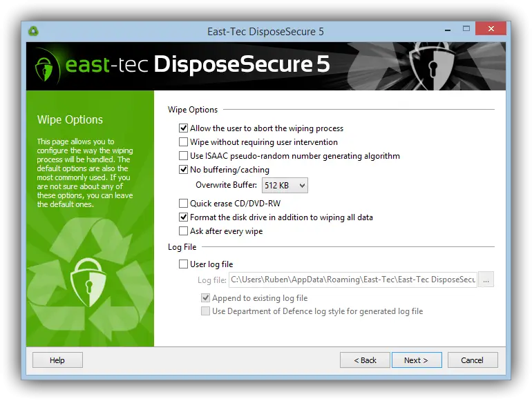Enable Wipe without requiring user intervention

pyautogui.click(x=183, y=141)
